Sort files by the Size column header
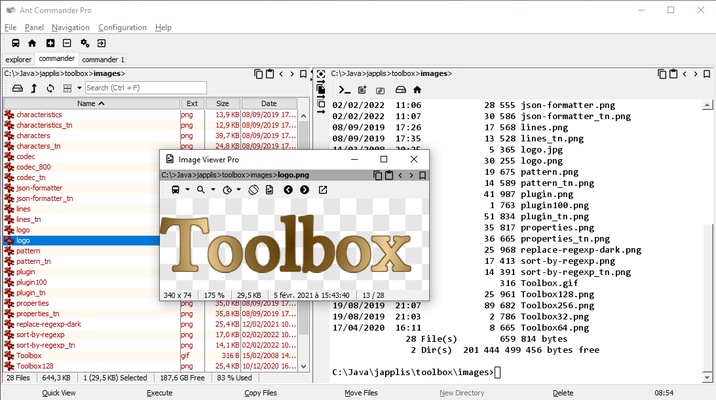716x400 pixels. (x=222, y=103)
